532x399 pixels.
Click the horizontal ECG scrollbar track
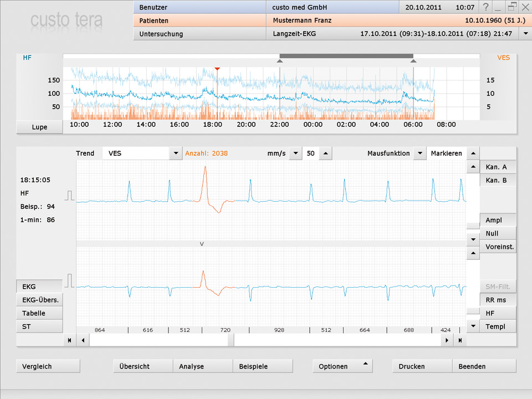click(x=332, y=340)
